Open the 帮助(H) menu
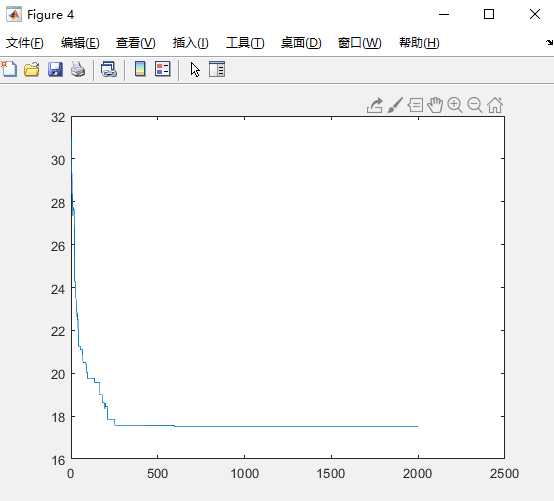The height and width of the screenshot is (501, 554). pos(419,43)
